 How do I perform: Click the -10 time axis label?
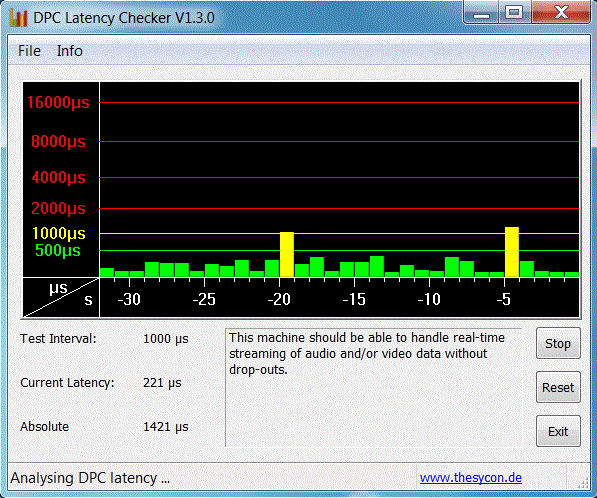click(x=429, y=299)
